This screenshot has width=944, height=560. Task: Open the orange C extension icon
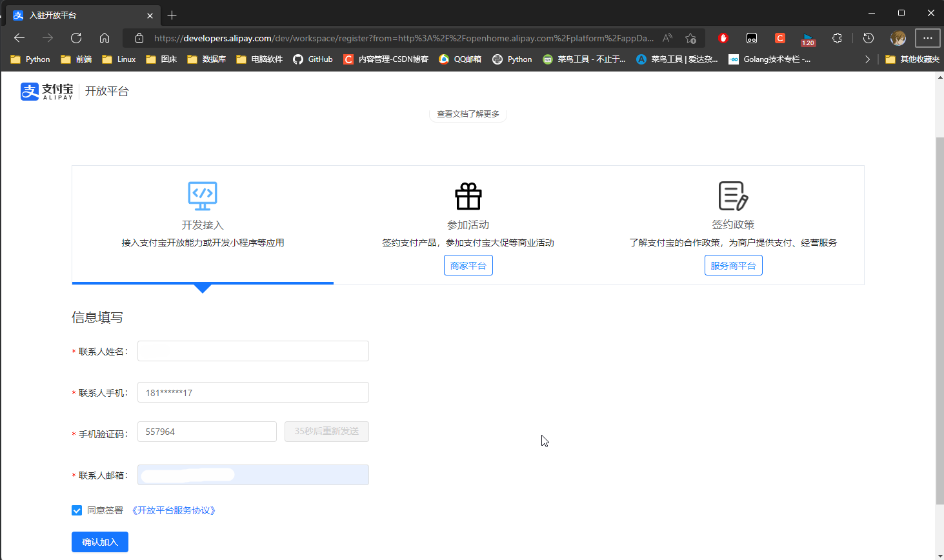pyautogui.click(x=780, y=38)
